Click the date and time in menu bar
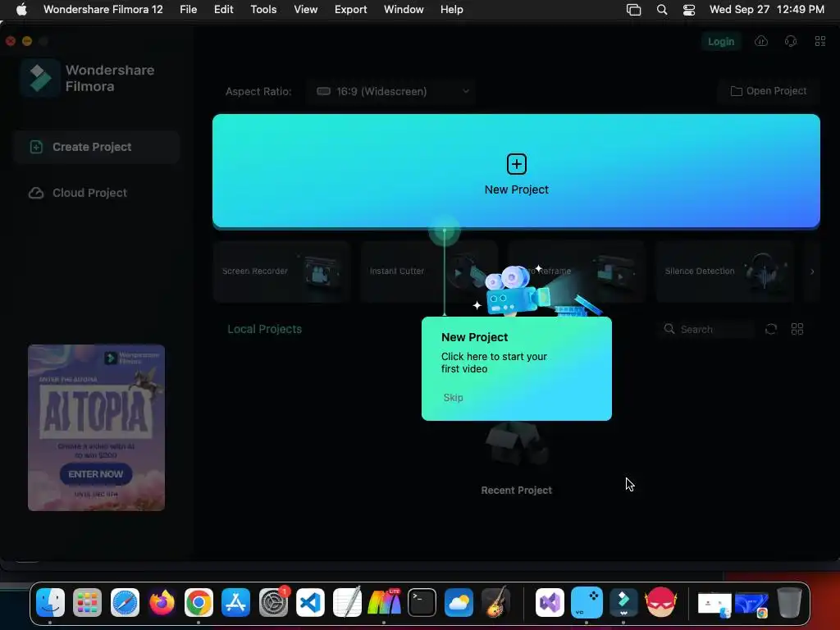Screen dimensions: 840x630 tap(767, 10)
